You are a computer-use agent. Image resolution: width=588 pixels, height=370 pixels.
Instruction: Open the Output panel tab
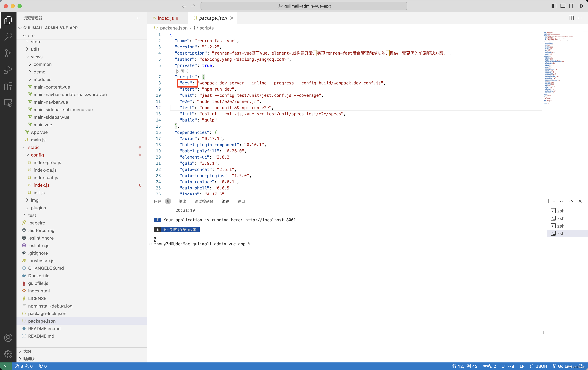[182, 201]
